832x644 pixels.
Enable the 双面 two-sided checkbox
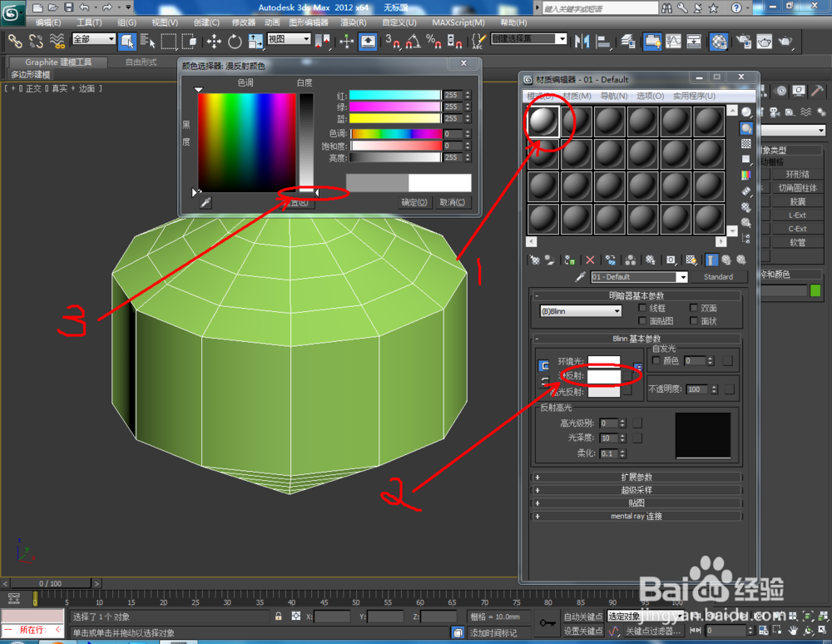[x=694, y=308]
